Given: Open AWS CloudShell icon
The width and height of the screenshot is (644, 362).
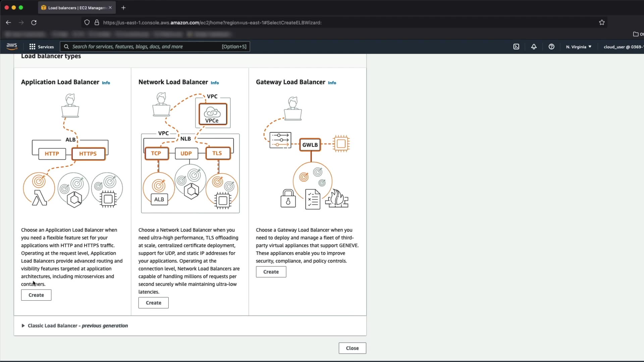Looking at the screenshot, I should click(x=516, y=47).
